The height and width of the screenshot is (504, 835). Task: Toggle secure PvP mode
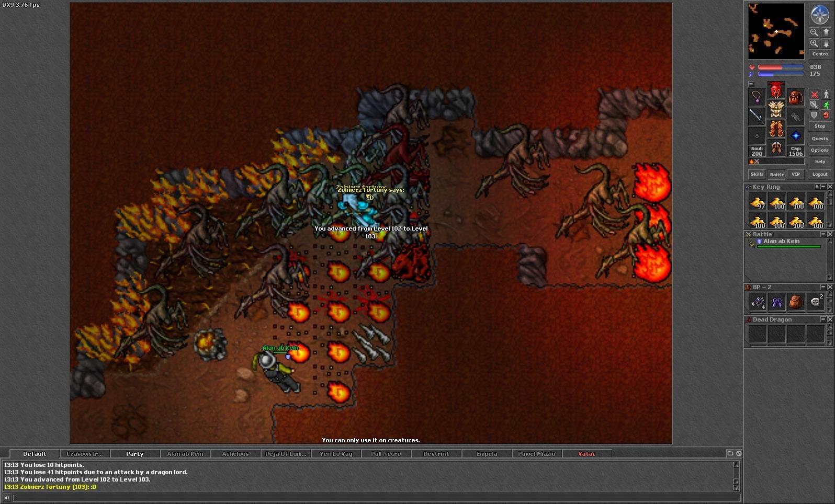[826, 115]
